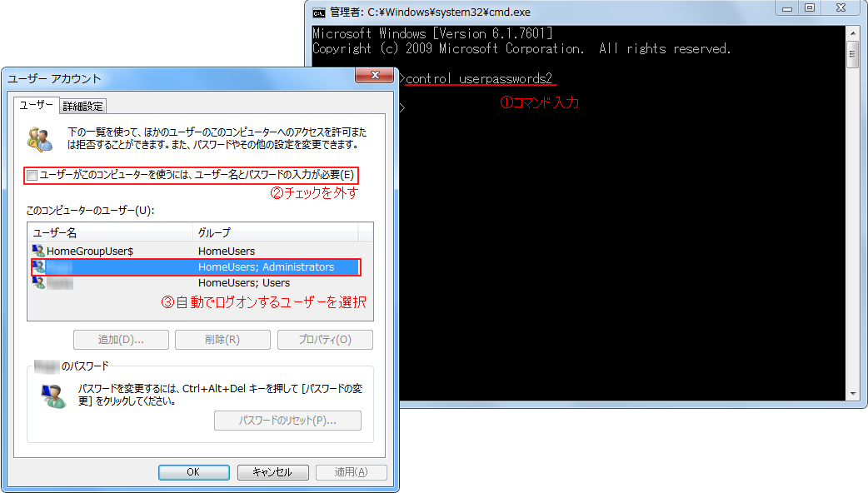Click the 削除(R) button

[222, 340]
